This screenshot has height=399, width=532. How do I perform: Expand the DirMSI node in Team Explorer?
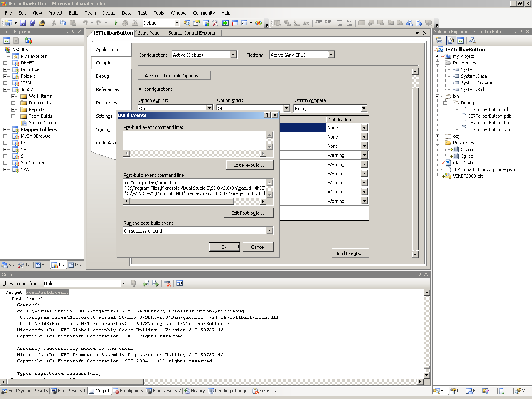pos(5,63)
